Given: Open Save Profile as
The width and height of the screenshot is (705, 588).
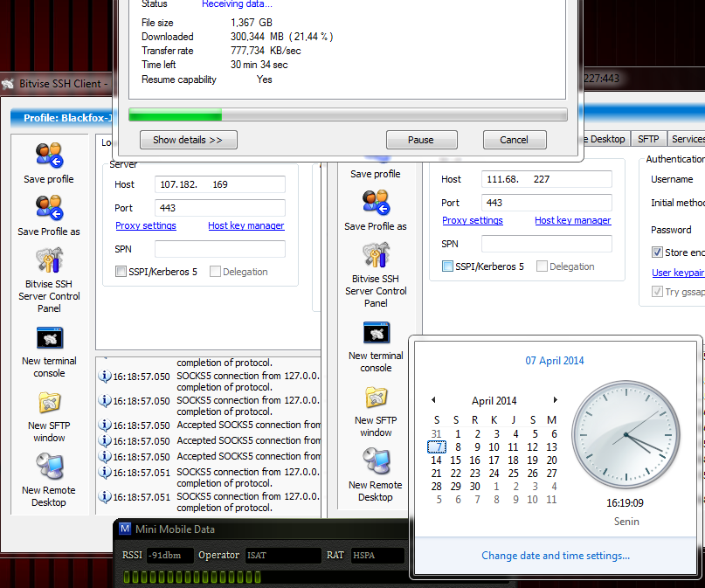Looking at the screenshot, I should click(50, 210).
